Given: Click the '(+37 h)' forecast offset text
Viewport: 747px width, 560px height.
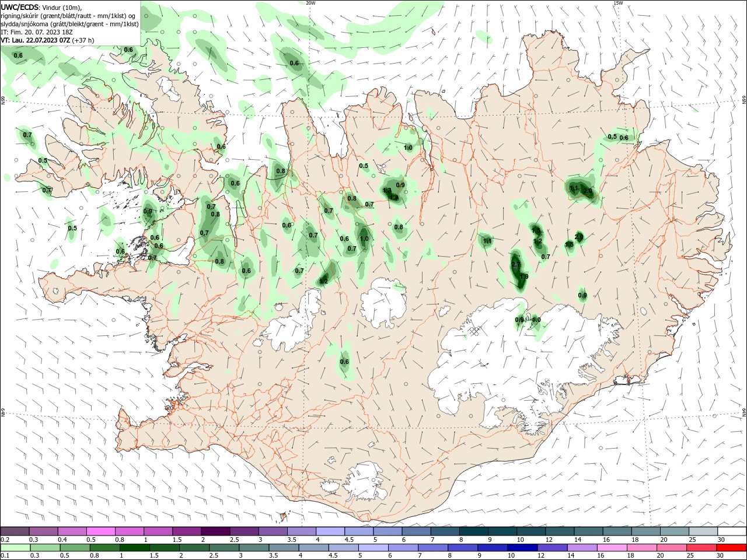Looking at the screenshot, I should click(83, 40).
